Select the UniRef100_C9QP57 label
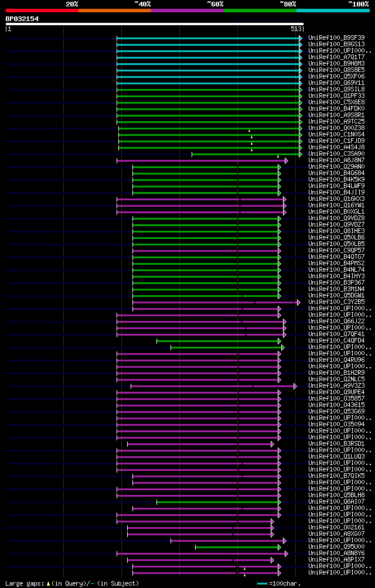 tap(336, 250)
